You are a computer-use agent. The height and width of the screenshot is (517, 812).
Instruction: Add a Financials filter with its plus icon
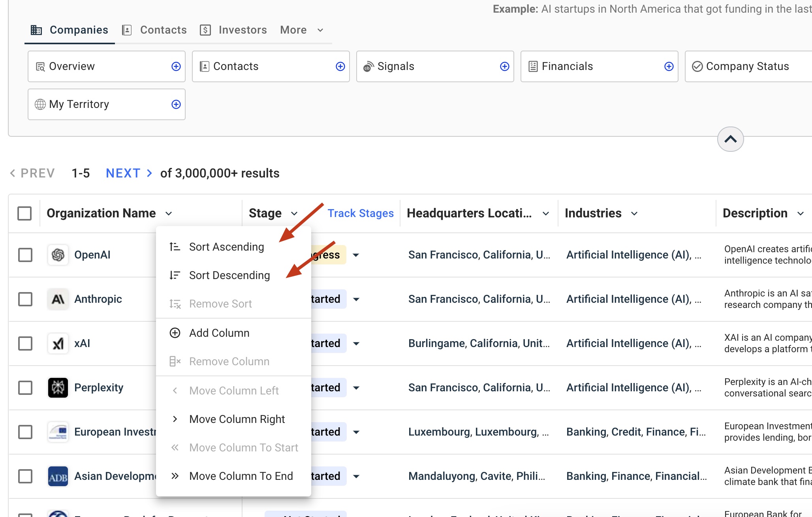pos(669,66)
